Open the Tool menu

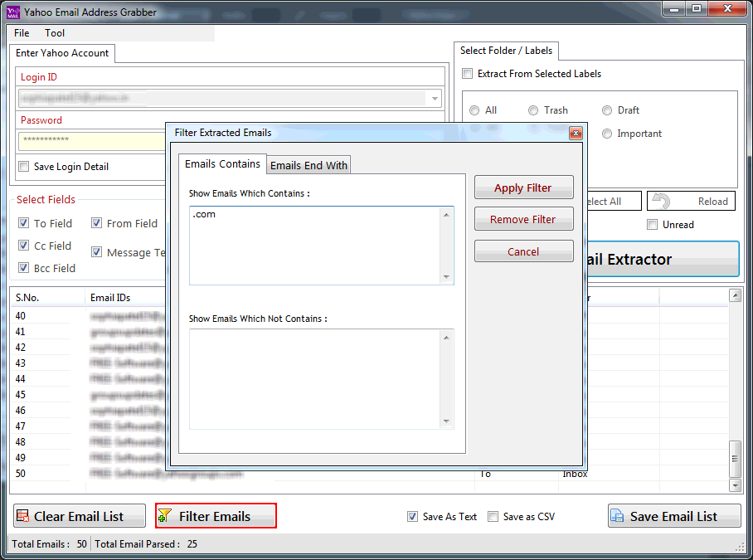[55, 33]
